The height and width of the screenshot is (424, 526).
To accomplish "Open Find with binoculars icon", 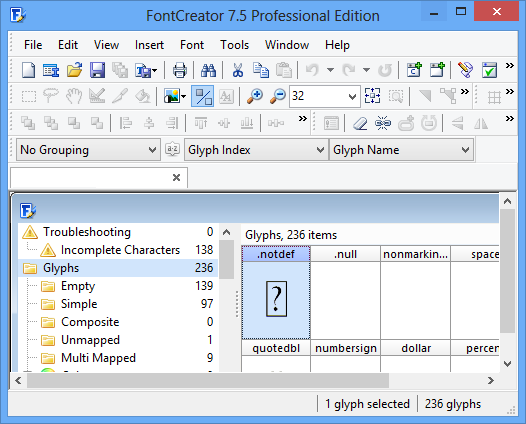I will click(x=208, y=70).
